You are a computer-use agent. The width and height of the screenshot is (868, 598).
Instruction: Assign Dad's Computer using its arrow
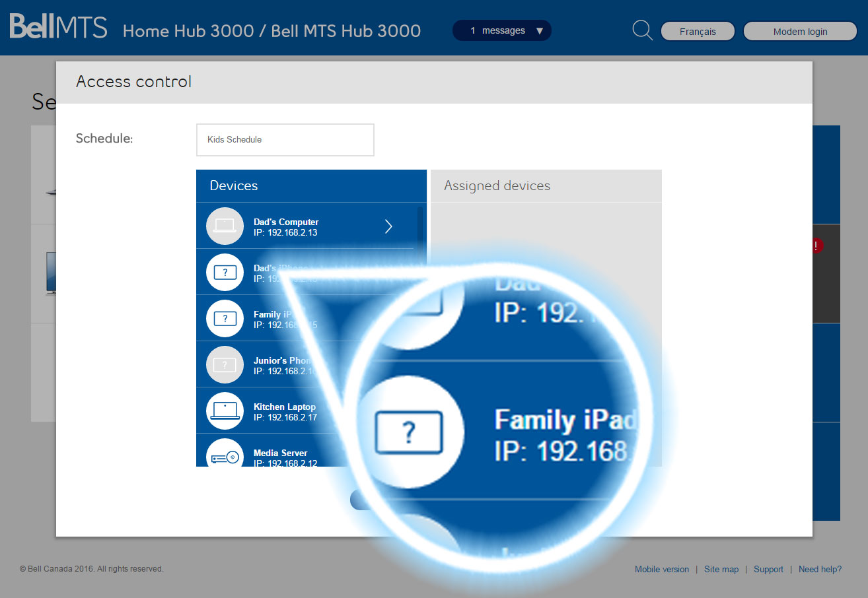click(x=388, y=226)
